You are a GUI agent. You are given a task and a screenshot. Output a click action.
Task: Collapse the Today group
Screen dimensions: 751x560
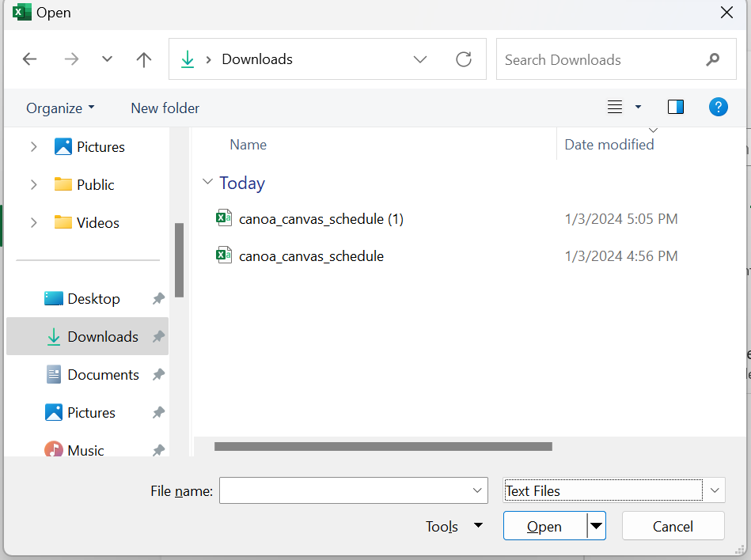pos(208,183)
